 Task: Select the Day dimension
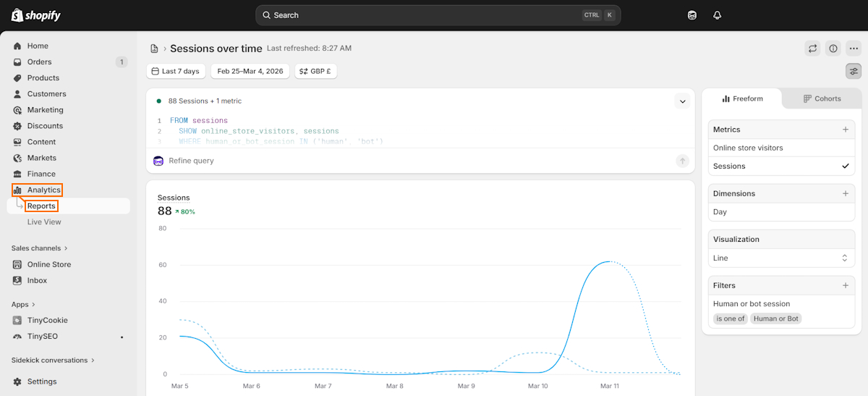tap(781, 212)
